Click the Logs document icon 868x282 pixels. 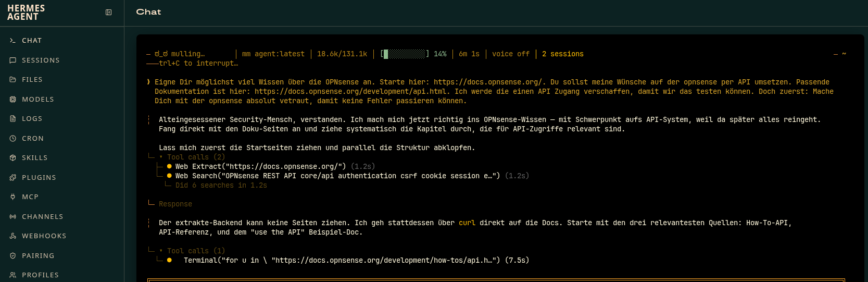click(x=12, y=118)
